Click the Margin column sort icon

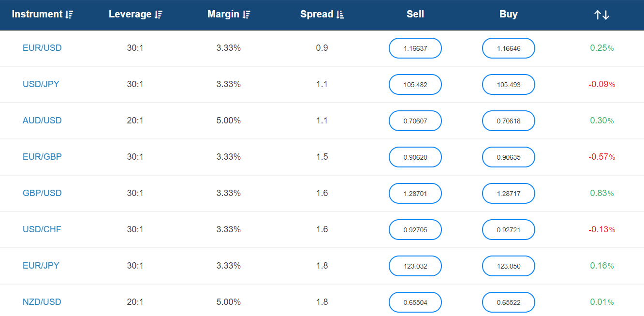pos(246,15)
